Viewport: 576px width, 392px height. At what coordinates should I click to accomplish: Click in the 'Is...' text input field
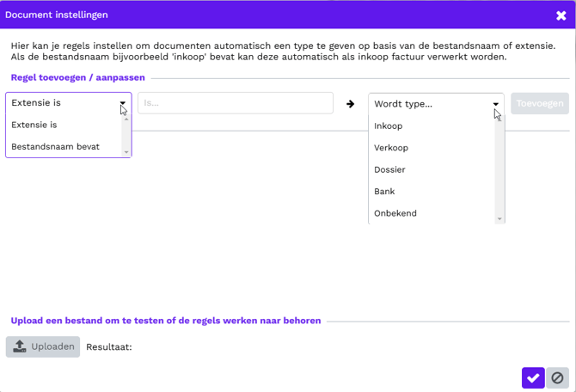(x=235, y=103)
